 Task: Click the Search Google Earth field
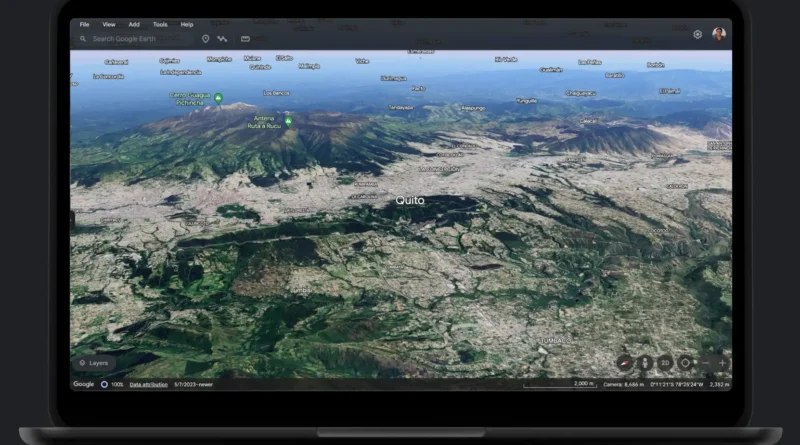click(x=133, y=39)
